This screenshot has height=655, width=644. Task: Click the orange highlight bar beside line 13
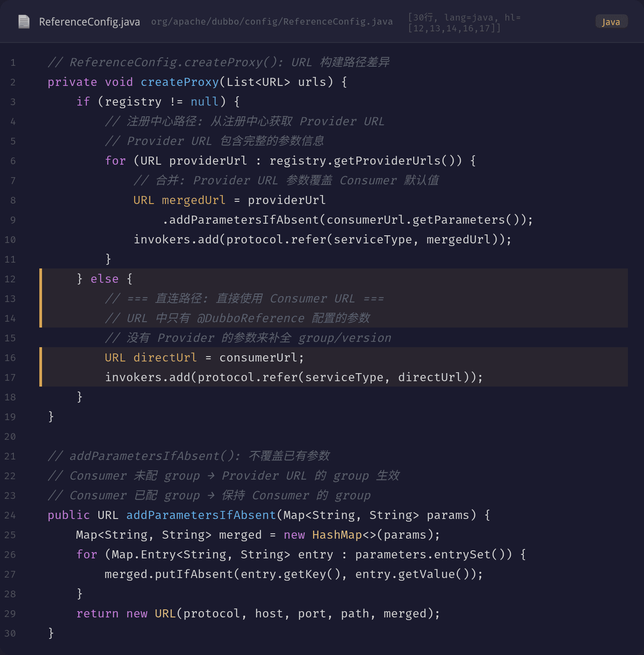(41, 298)
